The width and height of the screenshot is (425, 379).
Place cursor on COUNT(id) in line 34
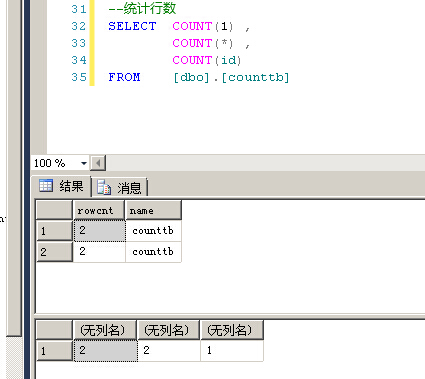tap(207, 60)
